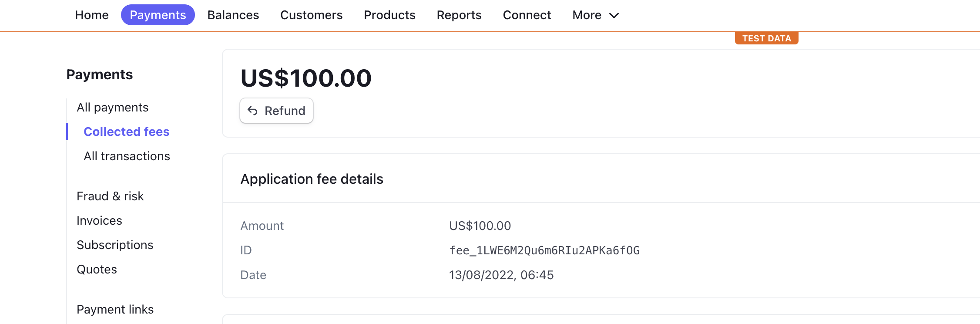The image size is (980, 324).
Task: Select Quotes in the sidebar
Action: tap(97, 269)
